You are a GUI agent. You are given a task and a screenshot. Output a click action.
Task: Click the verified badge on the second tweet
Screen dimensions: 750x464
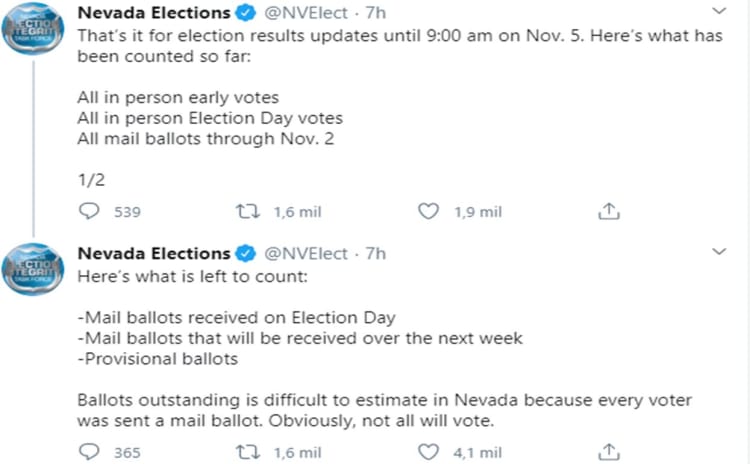pyautogui.click(x=244, y=253)
